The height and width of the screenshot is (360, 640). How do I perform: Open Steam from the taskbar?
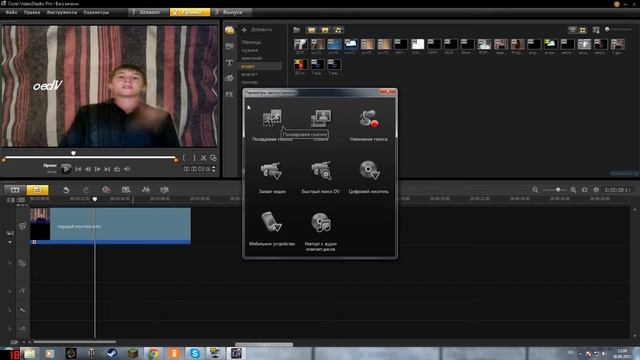(112, 353)
